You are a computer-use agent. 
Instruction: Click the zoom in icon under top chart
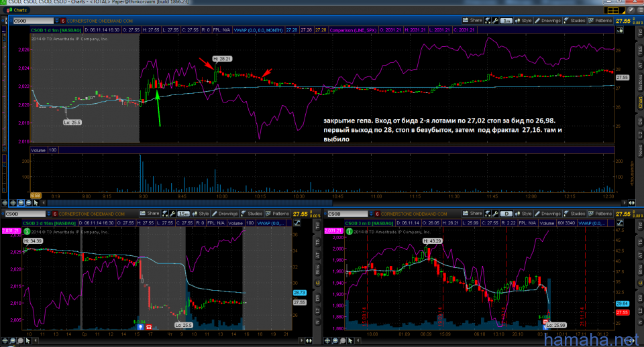[x=21, y=202]
